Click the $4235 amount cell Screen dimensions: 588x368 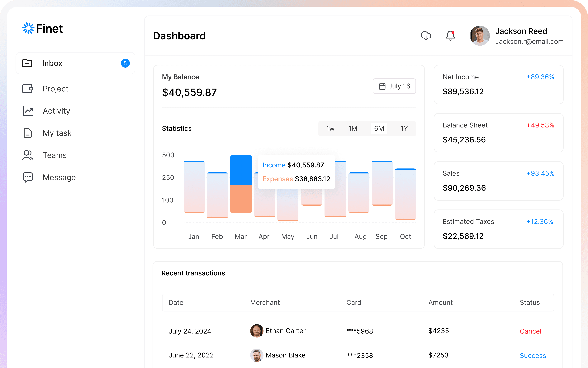click(439, 331)
